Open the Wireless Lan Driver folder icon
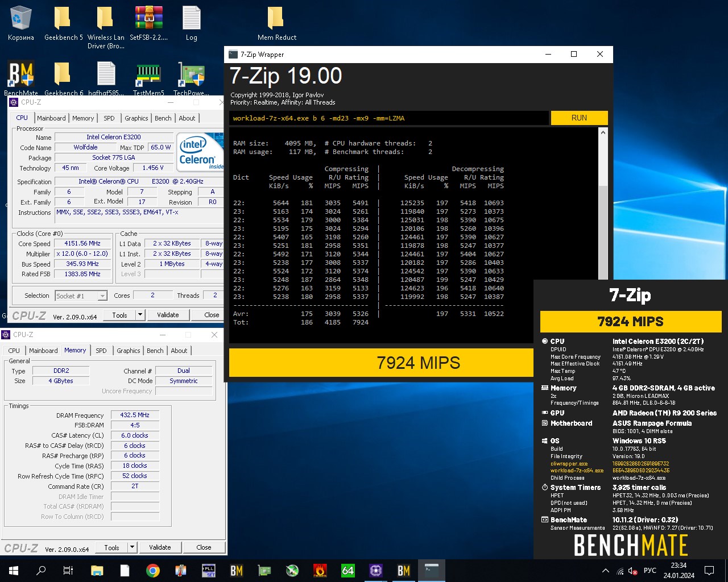 pyautogui.click(x=106, y=27)
